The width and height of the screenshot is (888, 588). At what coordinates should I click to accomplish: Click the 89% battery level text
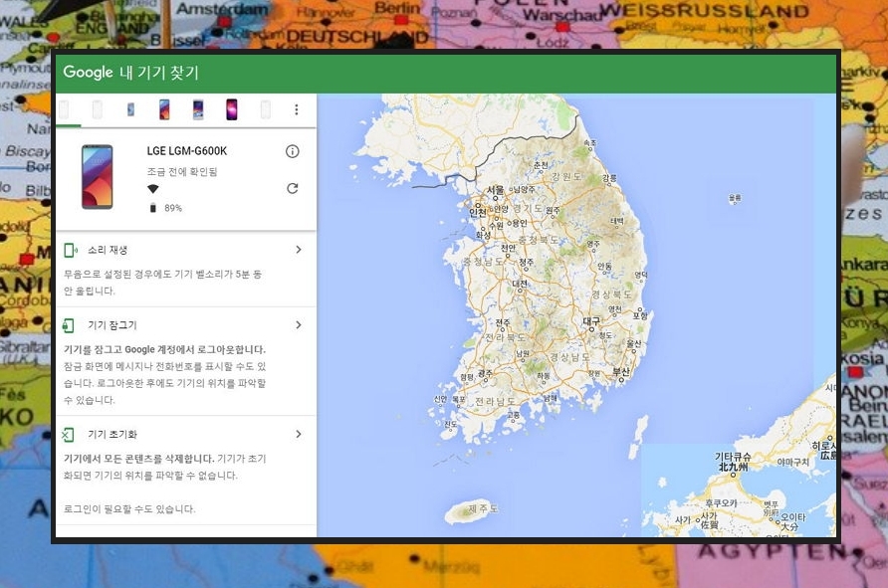tap(173, 208)
